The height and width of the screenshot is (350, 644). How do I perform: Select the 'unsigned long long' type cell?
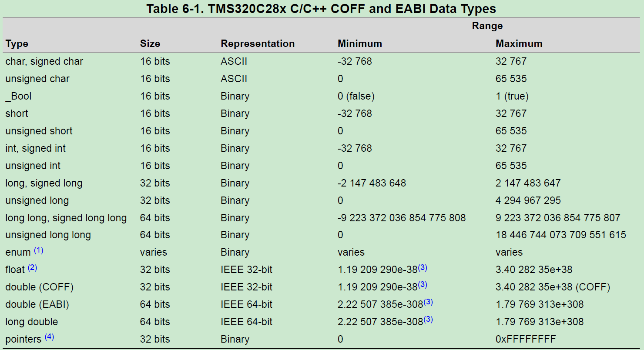pyautogui.click(x=48, y=235)
